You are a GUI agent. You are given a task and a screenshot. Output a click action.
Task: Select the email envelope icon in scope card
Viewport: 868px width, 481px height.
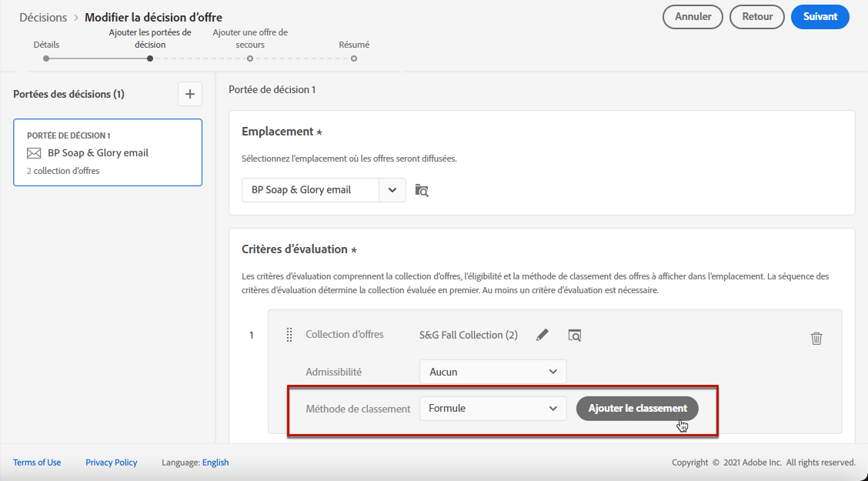34,153
